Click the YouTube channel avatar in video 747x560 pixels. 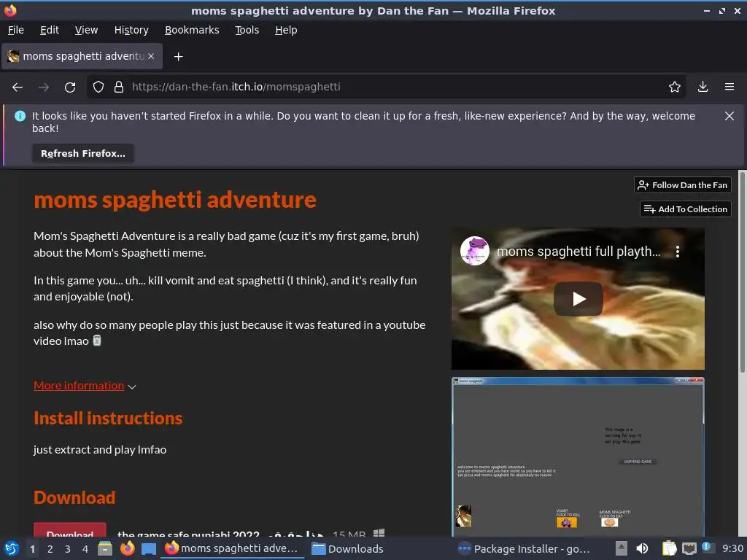pyautogui.click(x=474, y=251)
